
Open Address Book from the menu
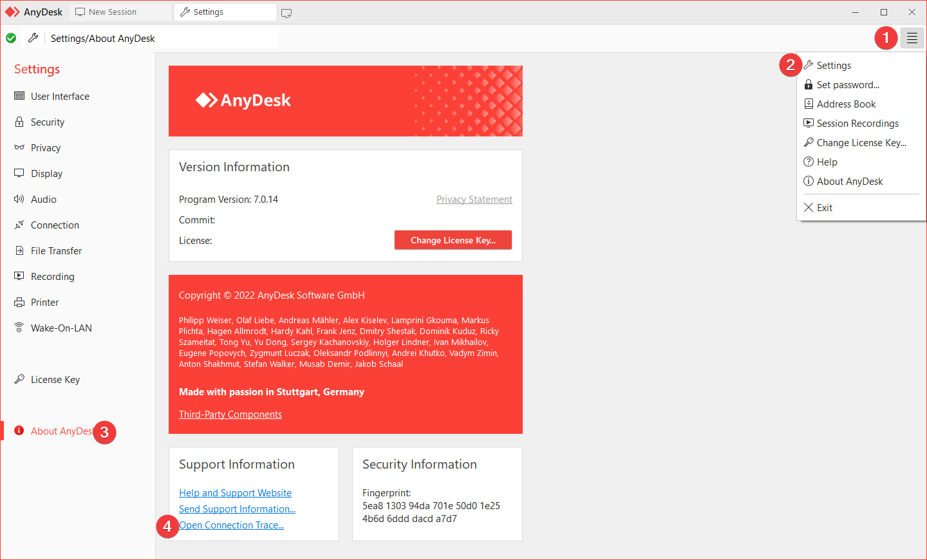point(861,104)
